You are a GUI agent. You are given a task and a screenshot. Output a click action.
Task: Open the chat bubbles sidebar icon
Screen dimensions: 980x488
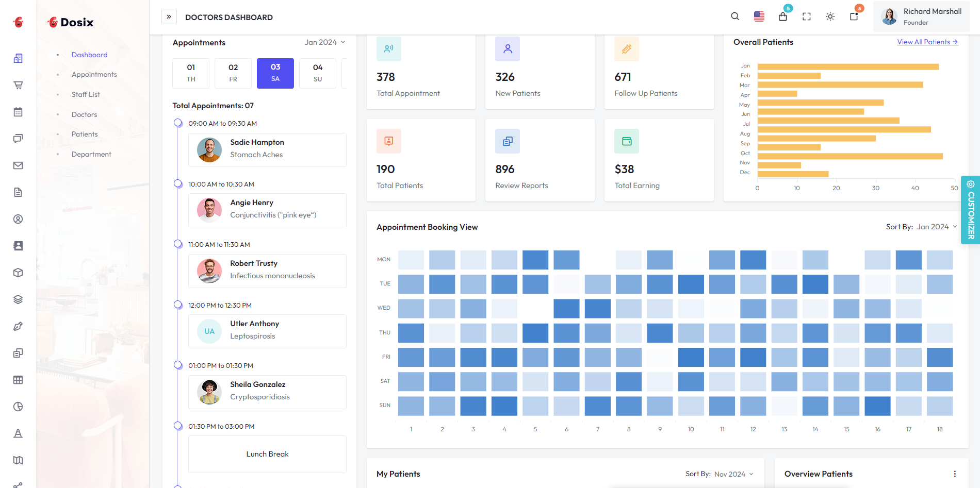point(18,139)
